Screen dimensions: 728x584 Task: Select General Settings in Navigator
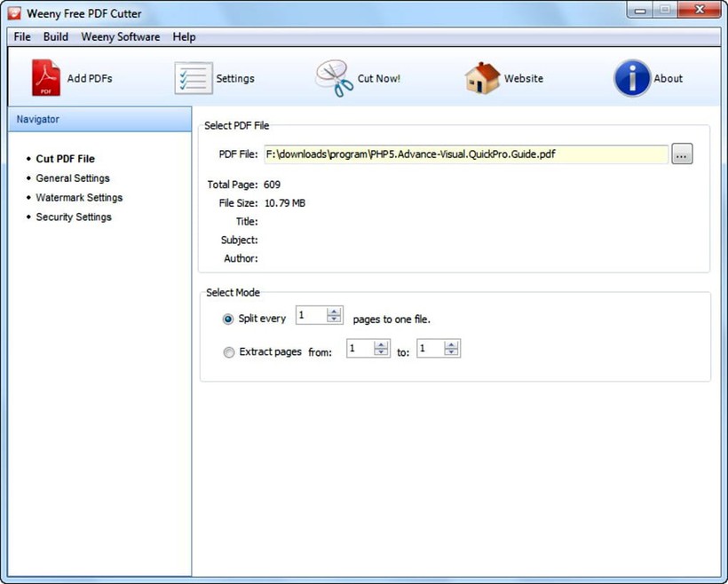click(73, 178)
